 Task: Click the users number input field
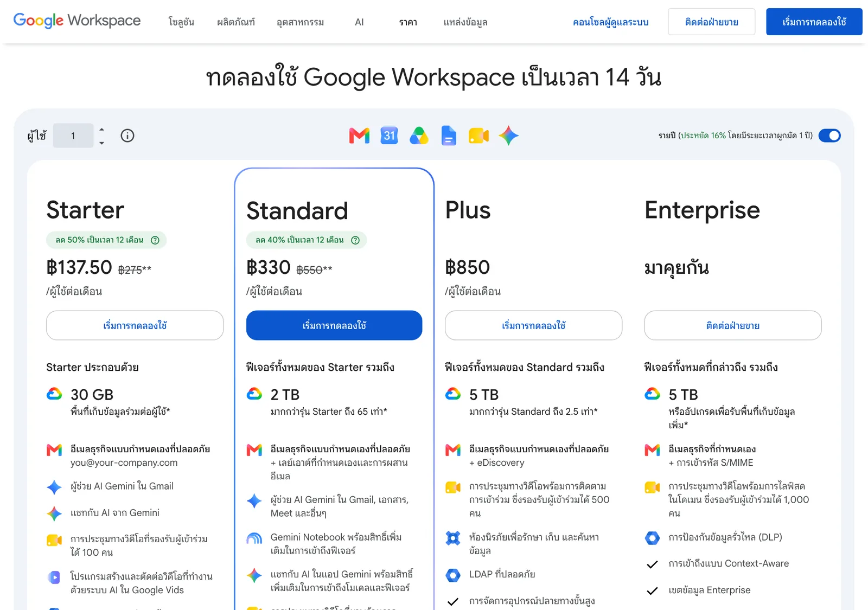pyautogui.click(x=73, y=136)
